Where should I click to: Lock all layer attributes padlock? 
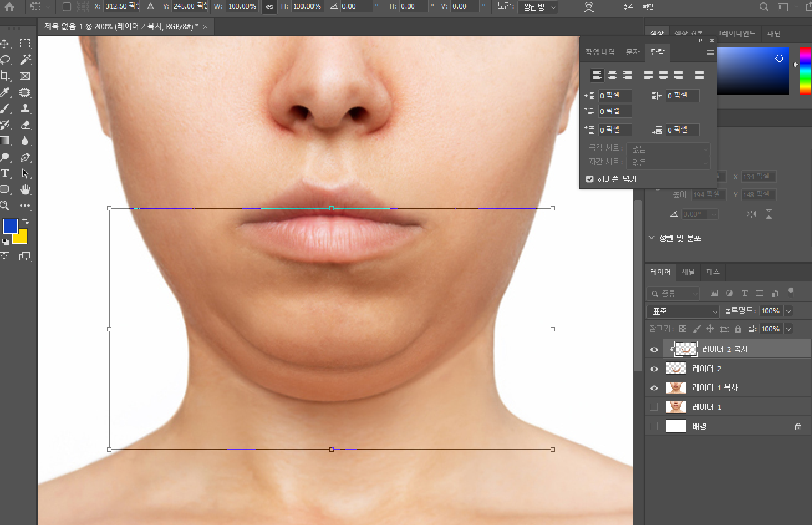pyautogui.click(x=737, y=328)
